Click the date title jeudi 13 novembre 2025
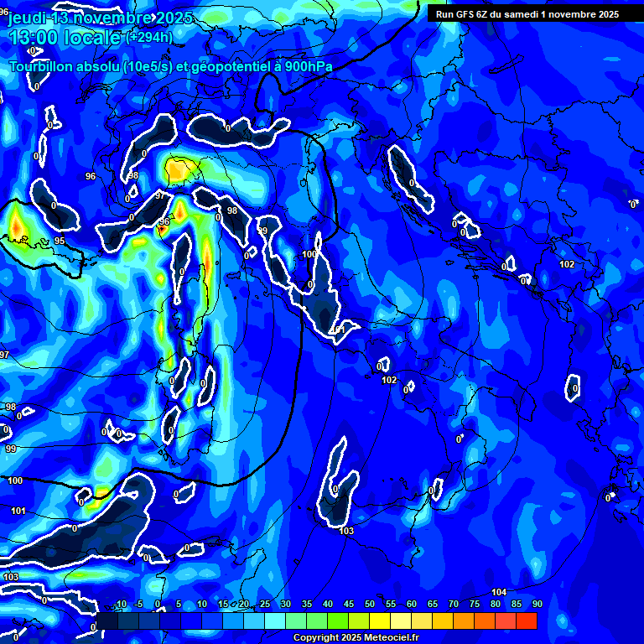This screenshot has height=644, width=644. 101,18
